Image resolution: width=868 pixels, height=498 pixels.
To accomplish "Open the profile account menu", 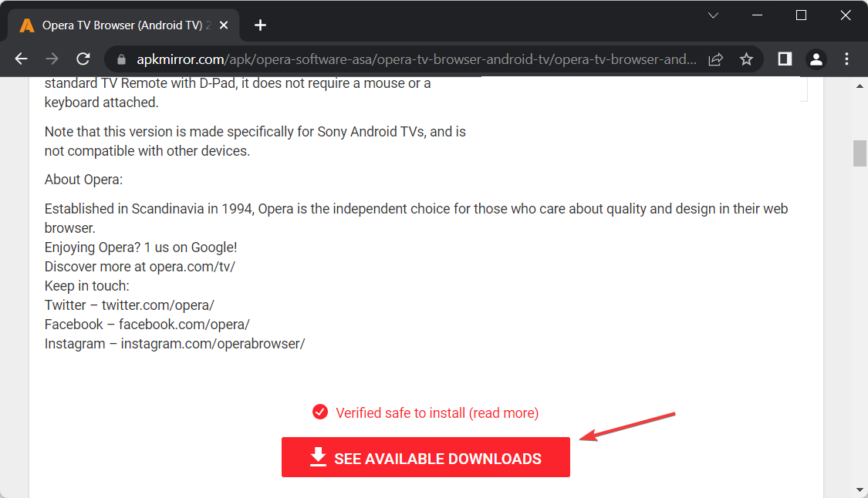I will pyautogui.click(x=816, y=59).
